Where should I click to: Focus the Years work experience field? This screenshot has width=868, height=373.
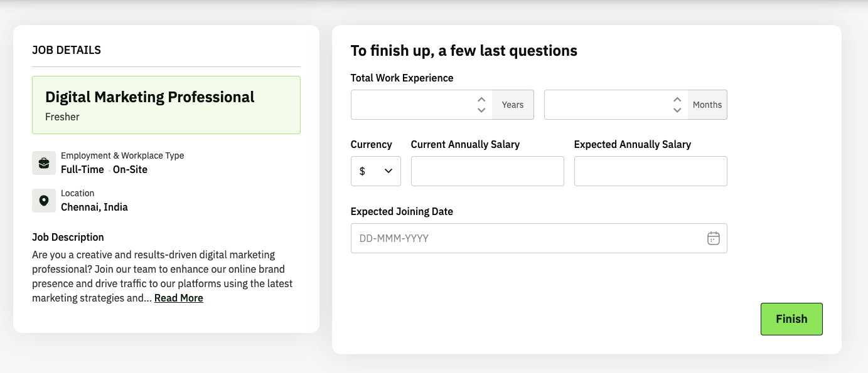[411, 105]
